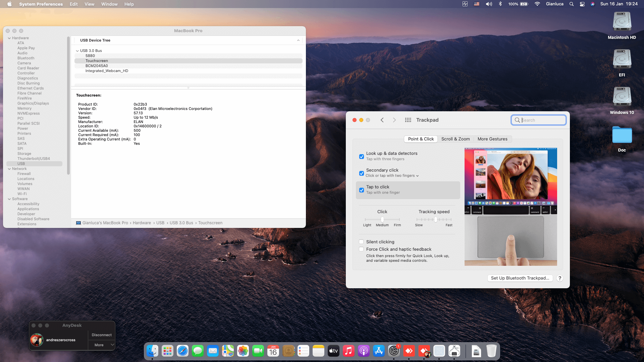Open the Doc folder on the desktop
Image resolution: width=644 pixels, height=362 pixels.
(x=622, y=135)
